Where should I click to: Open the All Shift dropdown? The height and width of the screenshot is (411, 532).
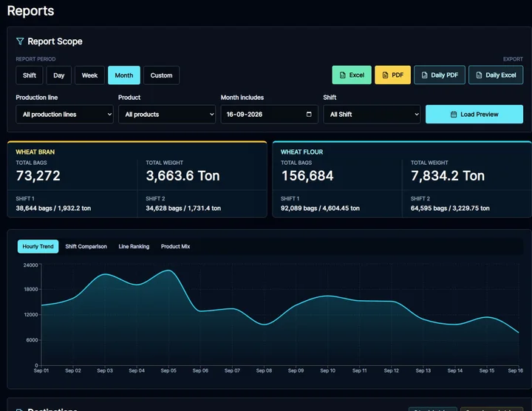[x=372, y=114]
